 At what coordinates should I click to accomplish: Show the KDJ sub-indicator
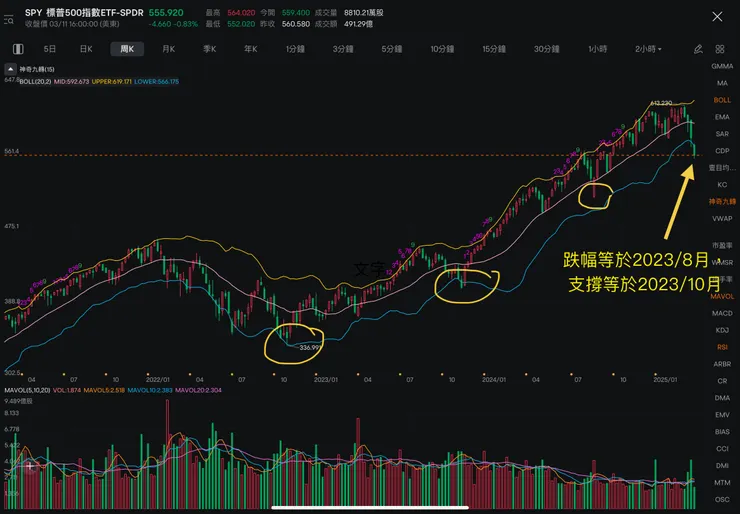coord(722,330)
